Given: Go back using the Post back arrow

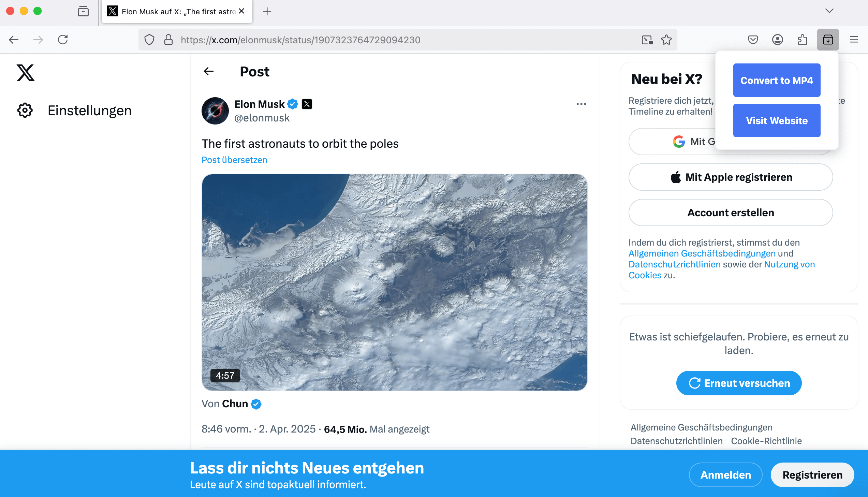Looking at the screenshot, I should (208, 71).
